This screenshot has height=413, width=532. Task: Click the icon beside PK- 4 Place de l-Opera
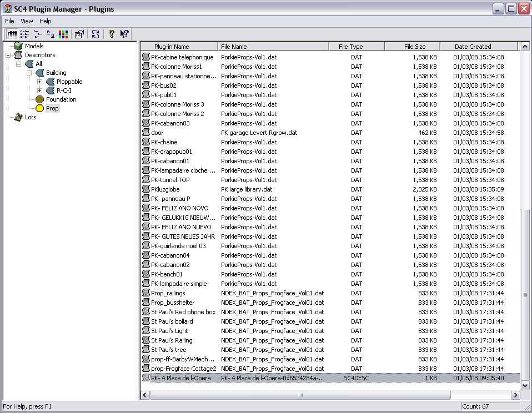pyautogui.click(x=146, y=377)
